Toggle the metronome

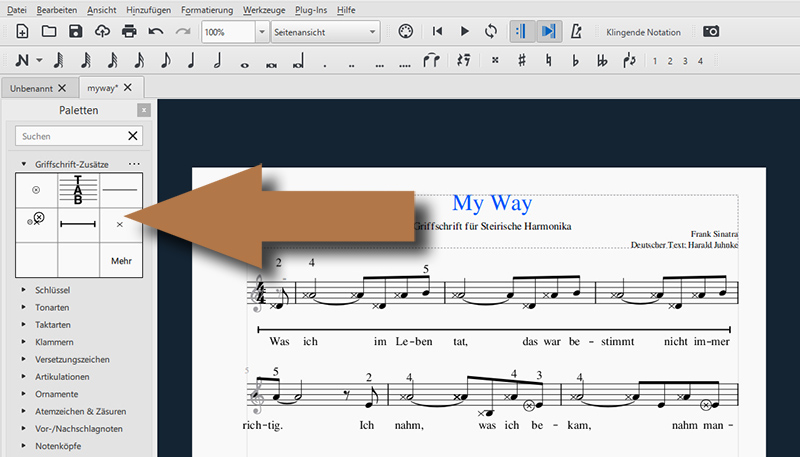click(576, 32)
